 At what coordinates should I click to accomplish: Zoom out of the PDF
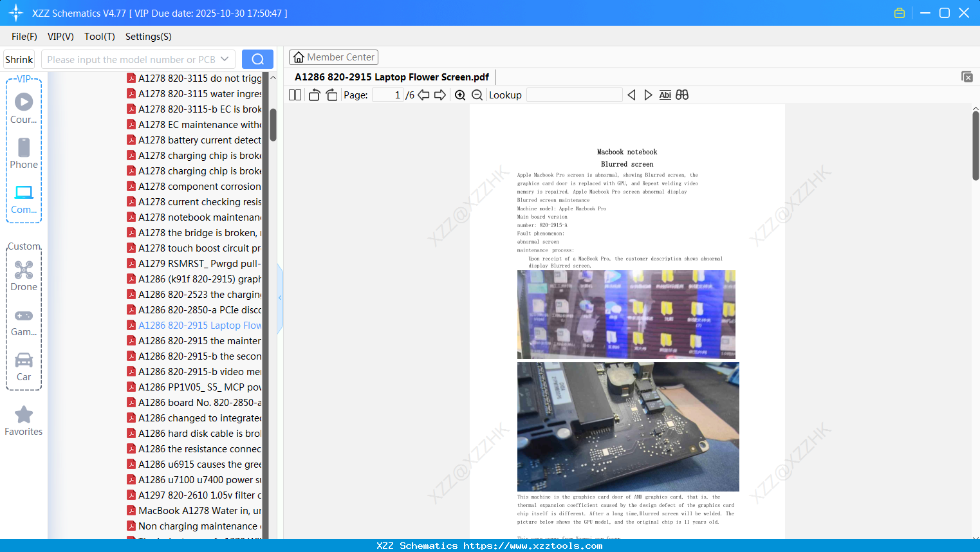pos(477,95)
